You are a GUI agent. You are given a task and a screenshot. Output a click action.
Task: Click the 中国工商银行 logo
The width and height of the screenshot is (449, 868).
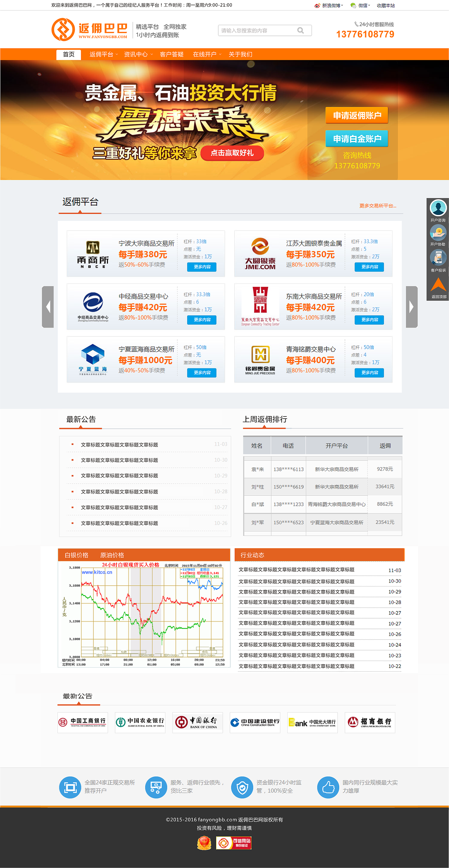tap(83, 723)
